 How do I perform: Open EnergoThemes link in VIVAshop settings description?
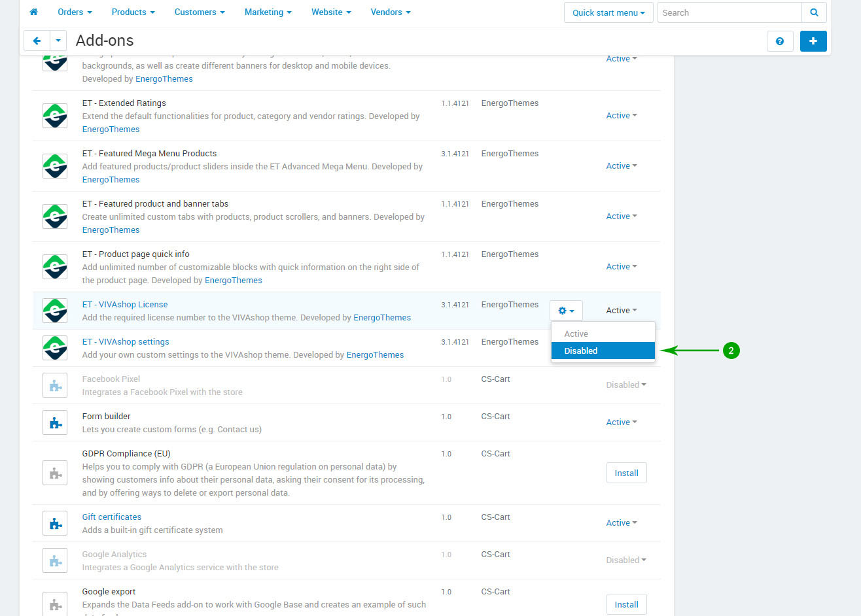(x=375, y=355)
